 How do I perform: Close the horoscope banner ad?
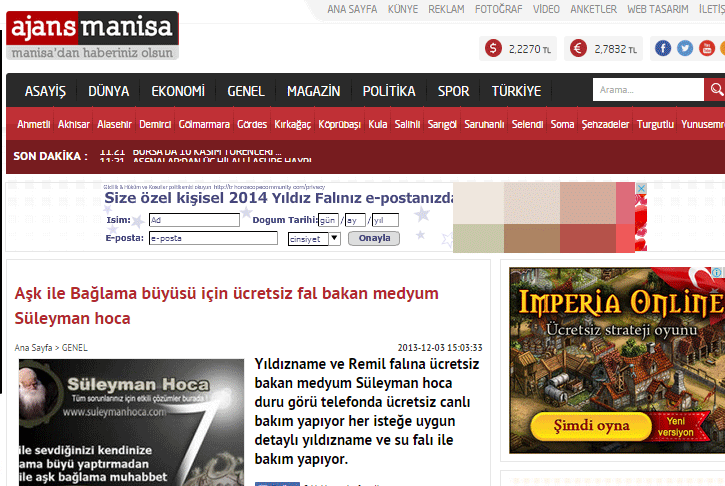(641, 188)
